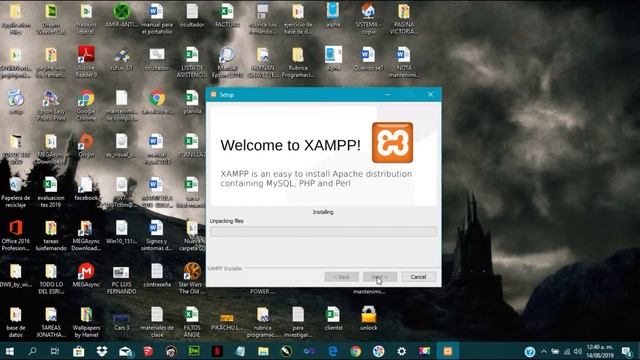640x360 pixels.
Task: Select the materiales de clase file
Action: 157,322
